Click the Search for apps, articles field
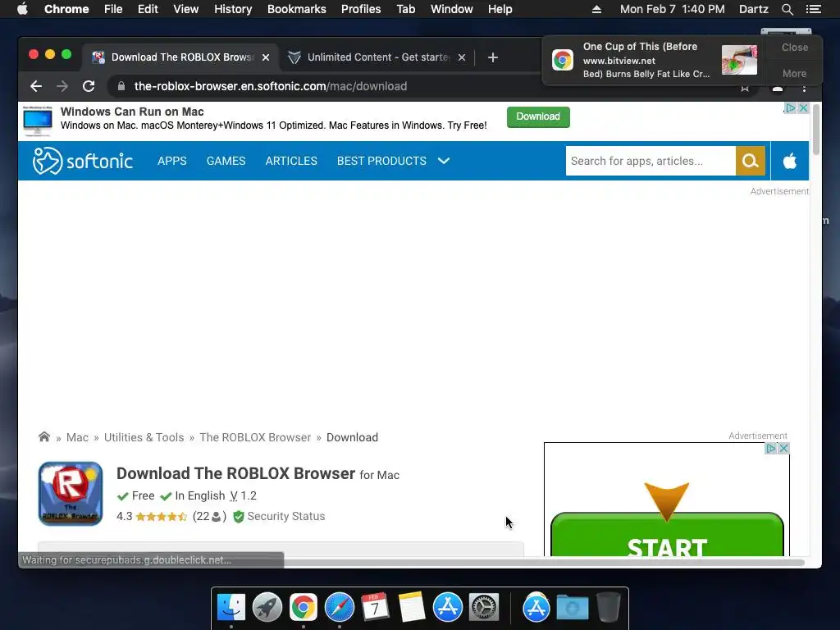The height and width of the screenshot is (630, 840). pyautogui.click(x=651, y=161)
